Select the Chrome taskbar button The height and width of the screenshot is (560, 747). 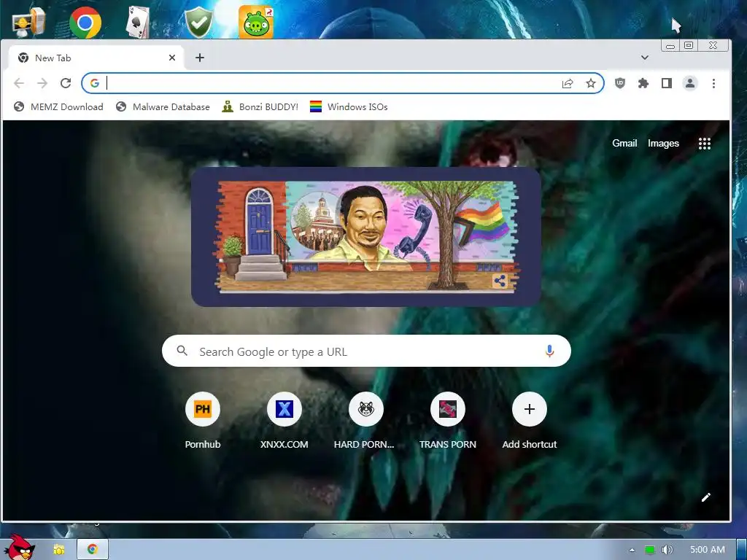tap(93, 549)
